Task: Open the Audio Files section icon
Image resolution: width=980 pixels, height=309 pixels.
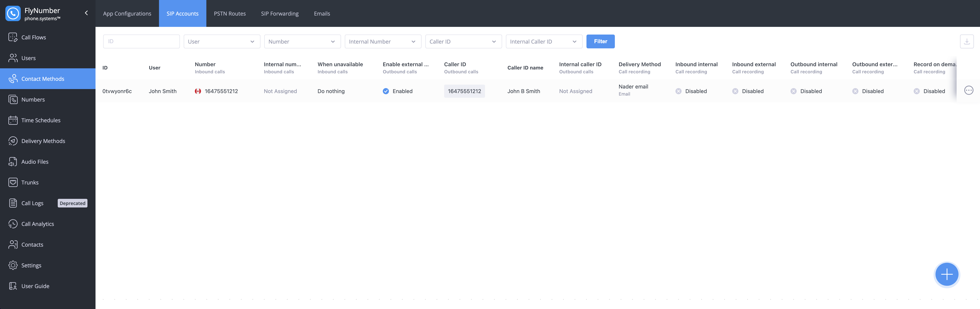Action: [13, 162]
